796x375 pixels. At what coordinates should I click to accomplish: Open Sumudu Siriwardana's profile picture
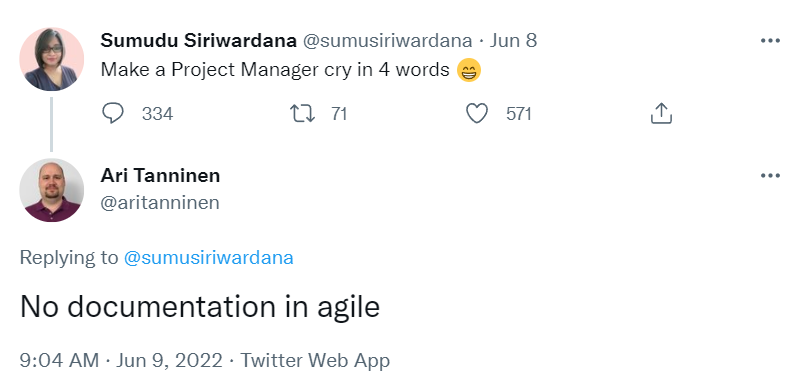click(51, 59)
